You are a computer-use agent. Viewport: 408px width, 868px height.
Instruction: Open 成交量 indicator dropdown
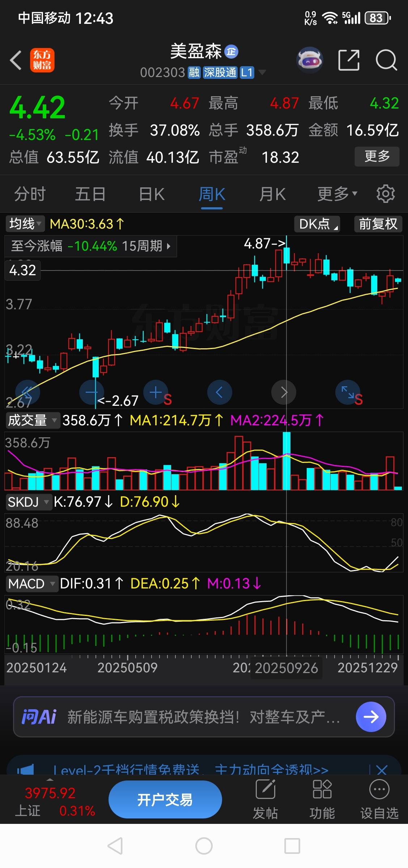coord(33,420)
